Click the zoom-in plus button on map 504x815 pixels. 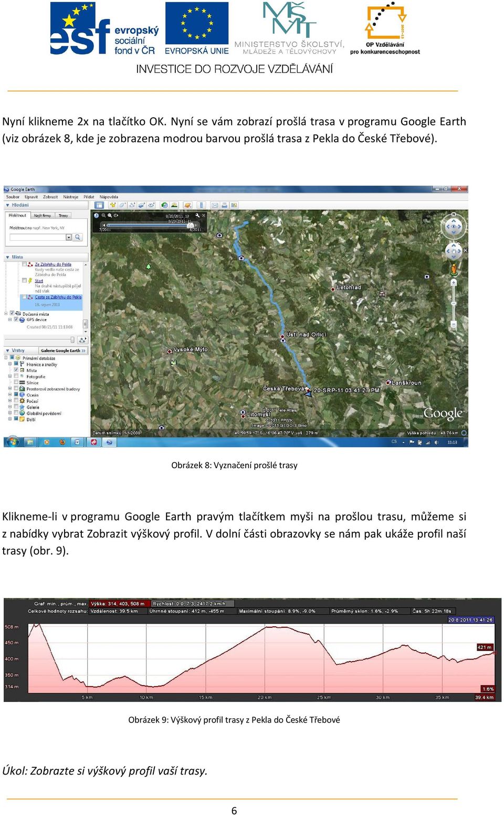454,282
